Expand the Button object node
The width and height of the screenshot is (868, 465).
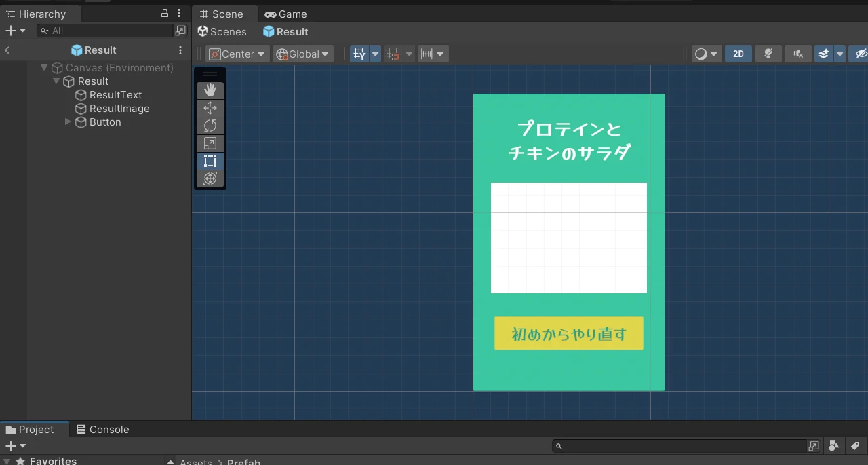point(68,122)
